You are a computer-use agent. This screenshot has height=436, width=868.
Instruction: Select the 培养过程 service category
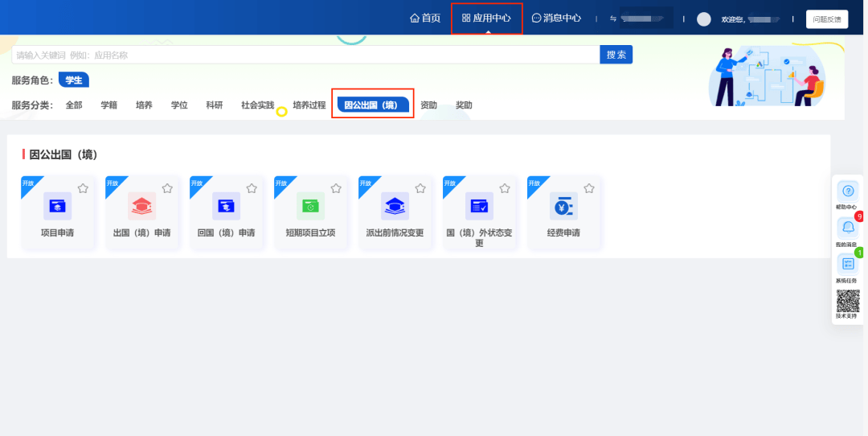pos(309,105)
